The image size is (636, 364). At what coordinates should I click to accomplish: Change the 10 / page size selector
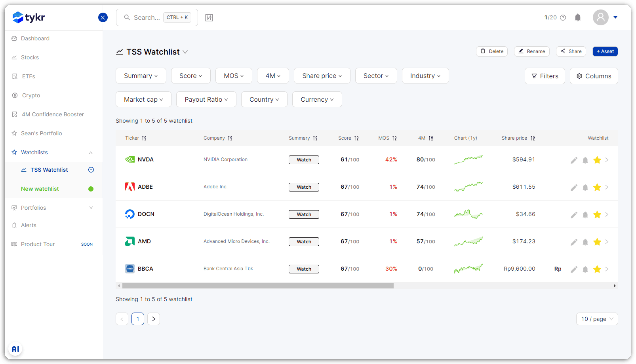click(x=597, y=319)
